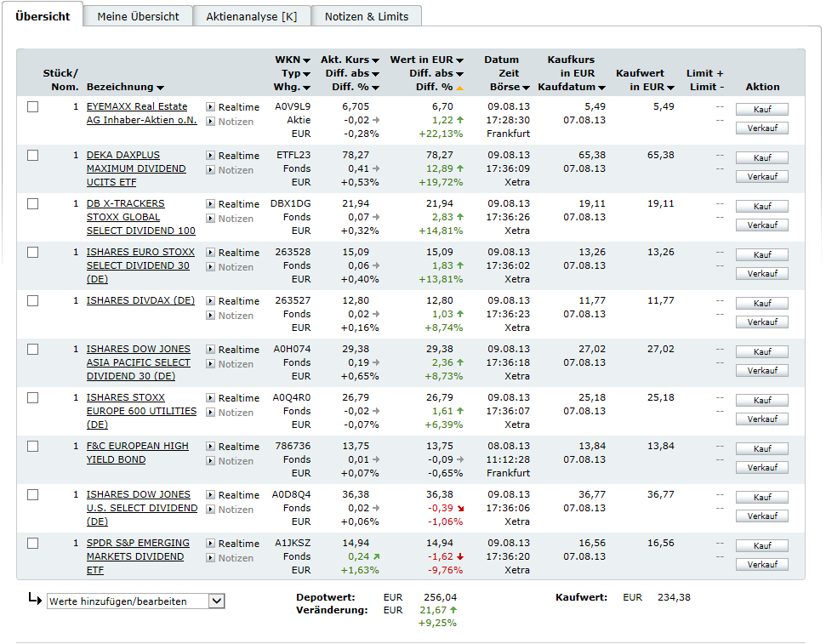Open DB X-TRACKERS STOXX GLOBAL SELECT DIVIDEND link
The image size is (826, 644).
pos(140,217)
